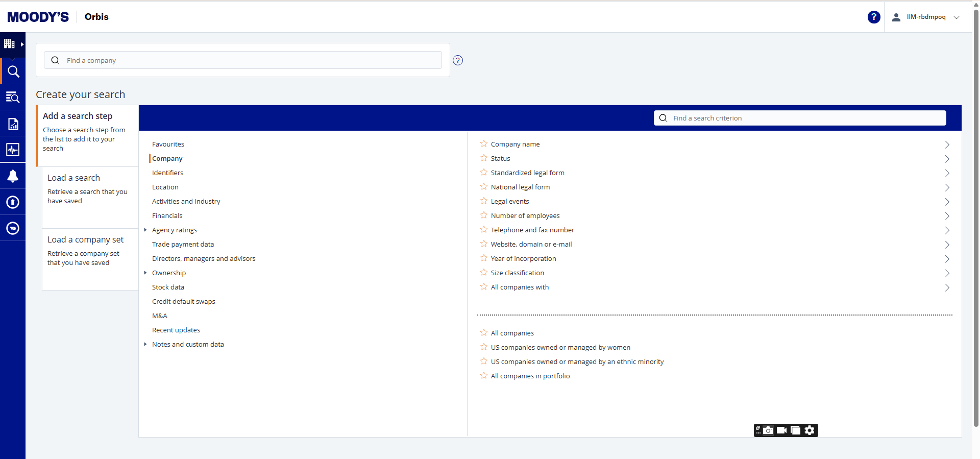Click the camera screenshot icon
This screenshot has height=459, width=980.
click(x=768, y=430)
